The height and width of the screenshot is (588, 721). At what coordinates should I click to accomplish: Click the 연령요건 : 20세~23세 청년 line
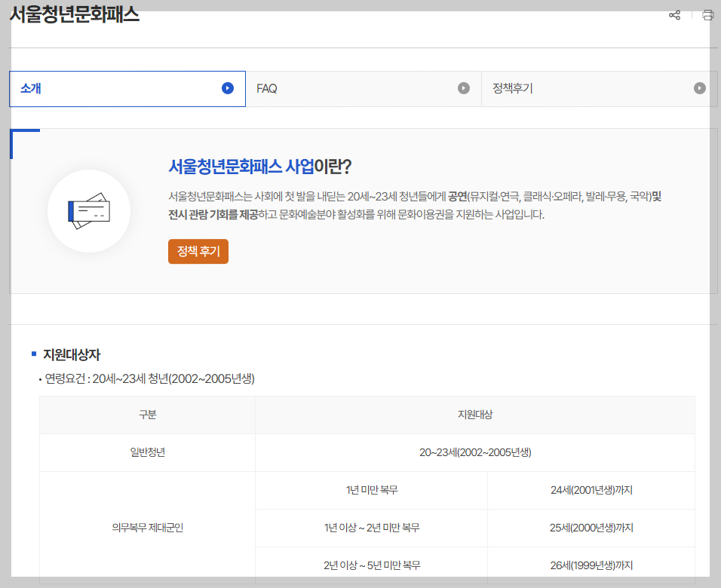tap(149, 379)
